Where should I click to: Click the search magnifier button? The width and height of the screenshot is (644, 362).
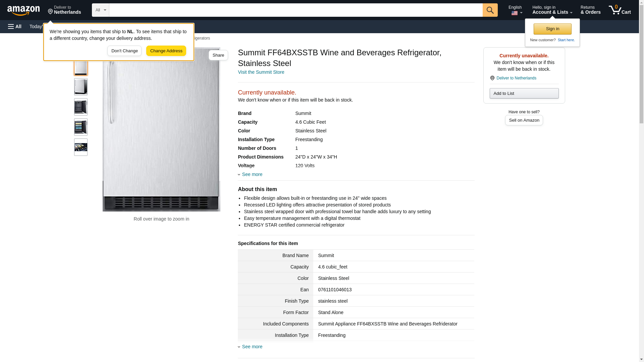(490, 10)
